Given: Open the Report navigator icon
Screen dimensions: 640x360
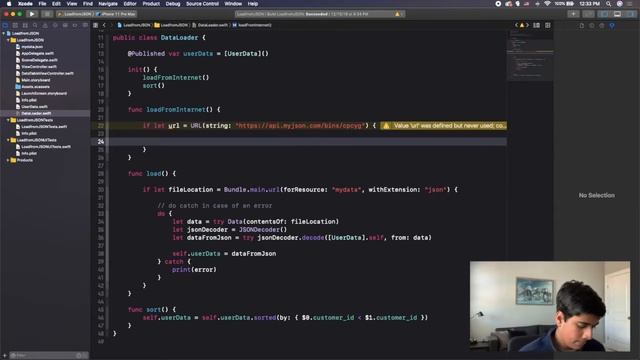Looking at the screenshot, I should click(x=85, y=25).
